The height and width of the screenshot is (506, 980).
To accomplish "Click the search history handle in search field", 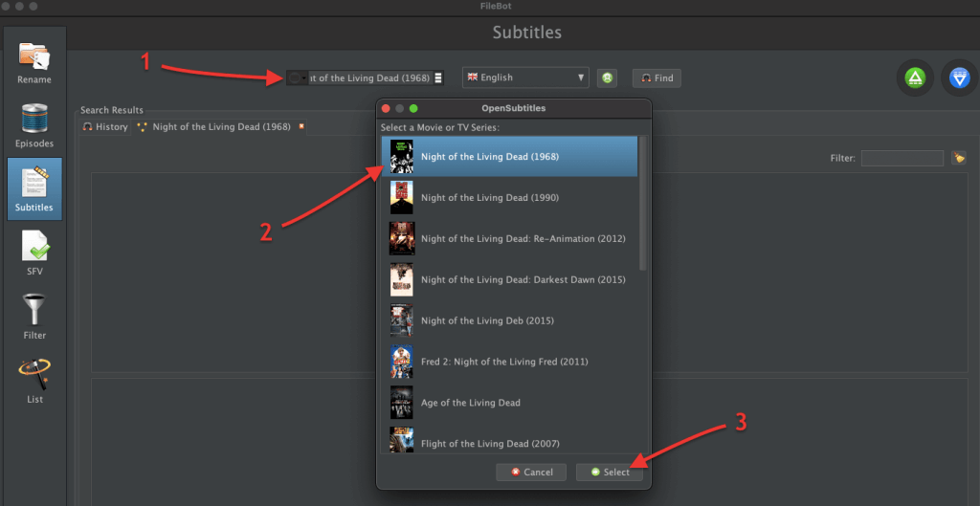I will [438, 78].
